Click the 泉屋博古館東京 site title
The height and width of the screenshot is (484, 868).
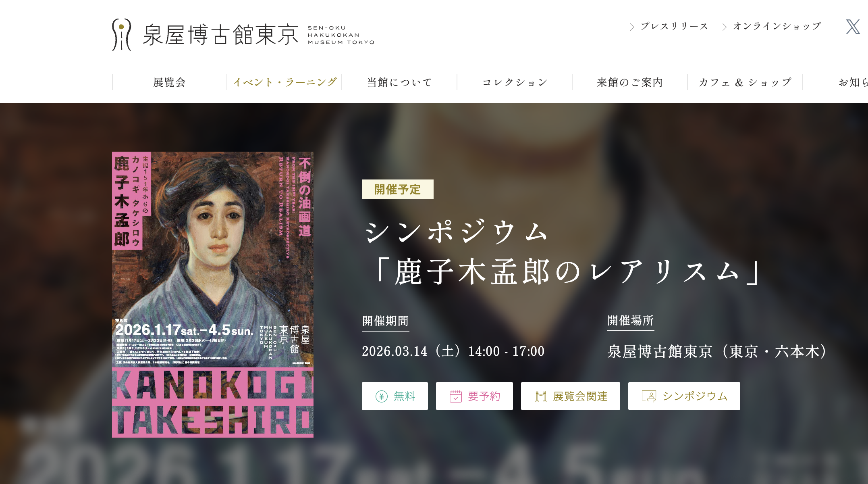pyautogui.click(x=220, y=35)
